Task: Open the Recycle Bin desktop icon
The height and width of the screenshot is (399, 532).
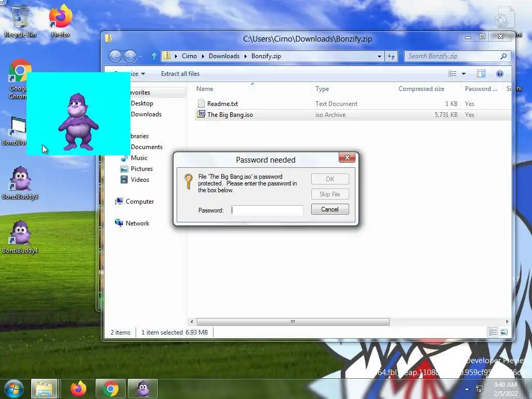Action: pos(20,21)
